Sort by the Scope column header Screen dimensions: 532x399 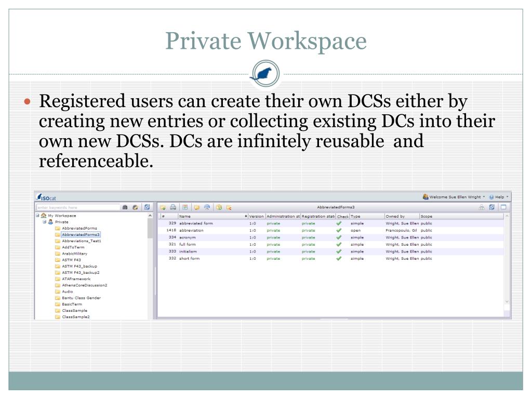[x=461, y=216]
